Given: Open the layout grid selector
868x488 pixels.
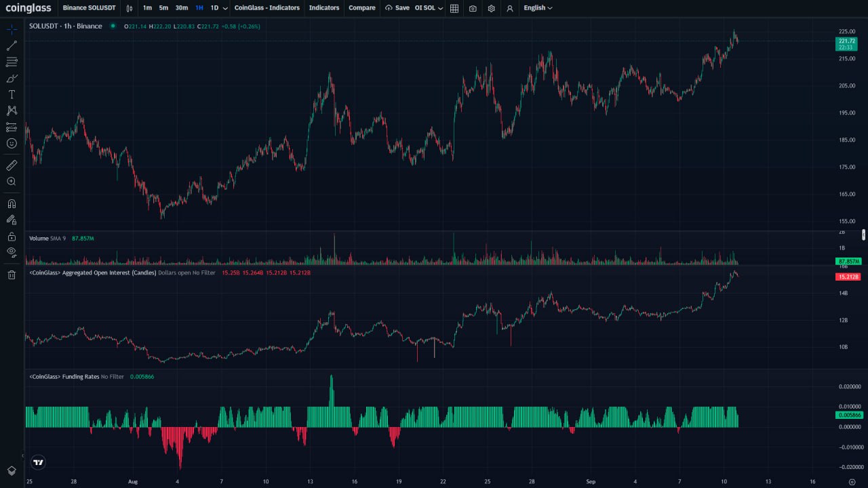Looking at the screenshot, I should tap(454, 8).
